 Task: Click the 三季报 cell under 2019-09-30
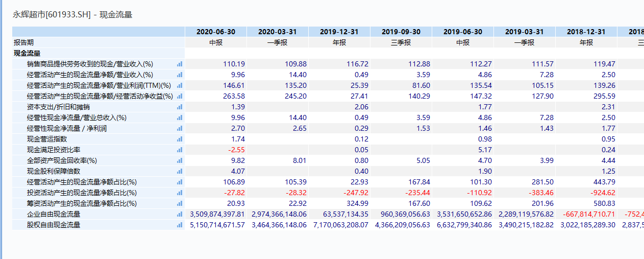point(401,42)
